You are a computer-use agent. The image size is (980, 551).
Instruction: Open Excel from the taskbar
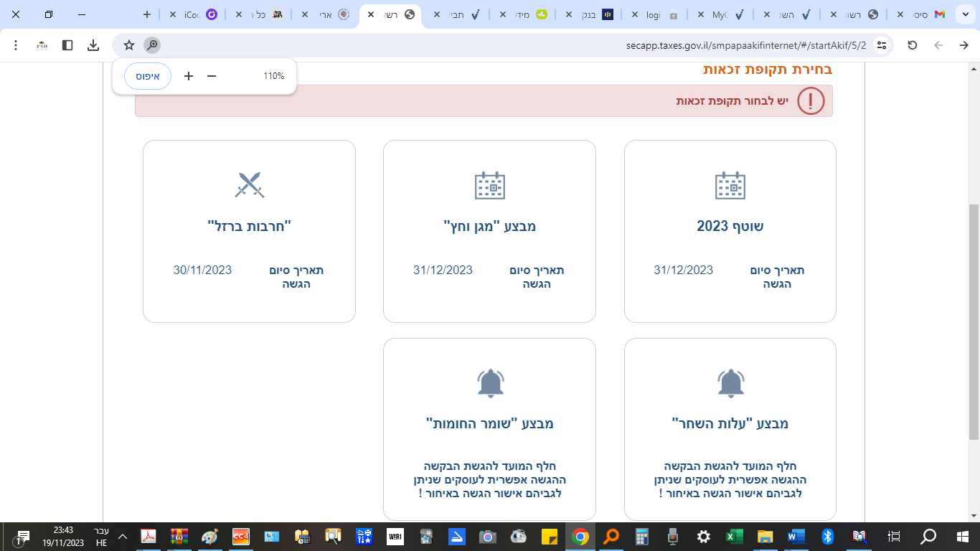point(734,537)
